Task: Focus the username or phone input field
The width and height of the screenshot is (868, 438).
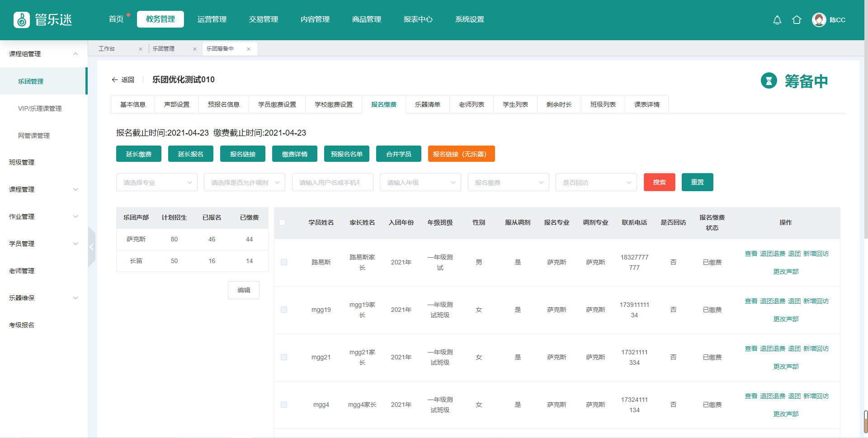Action: 332,183
